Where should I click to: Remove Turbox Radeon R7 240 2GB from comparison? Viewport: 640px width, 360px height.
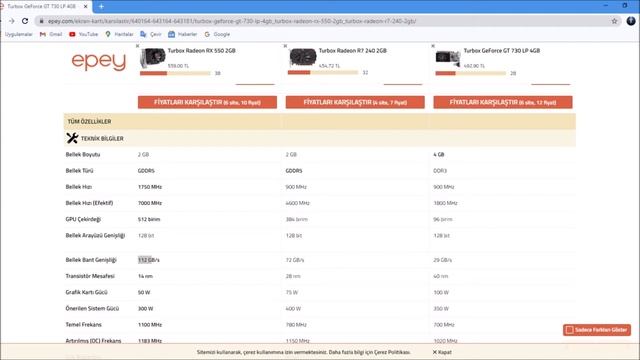[285, 46]
